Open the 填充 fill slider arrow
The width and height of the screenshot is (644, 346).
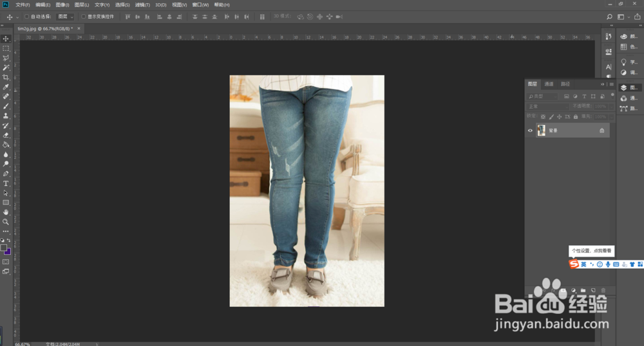point(611,117)
